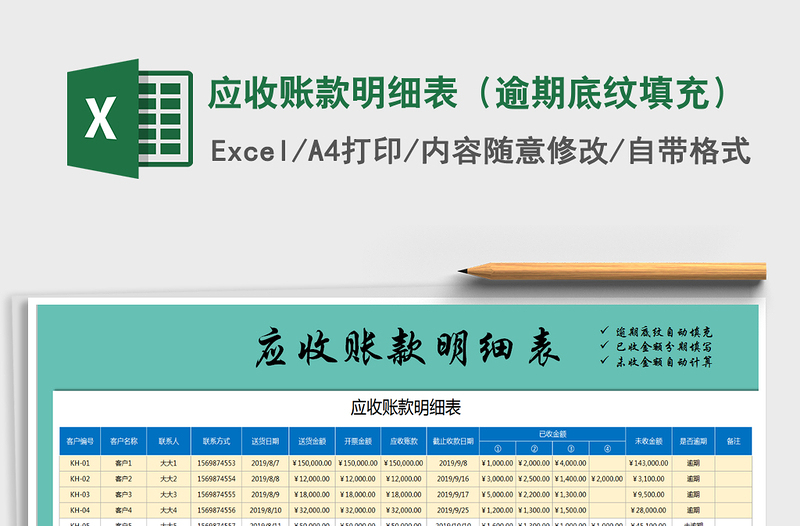The image size is (800, 526).
Task: Click delivery date cell 2019/8/10
Action: [265, 510]
